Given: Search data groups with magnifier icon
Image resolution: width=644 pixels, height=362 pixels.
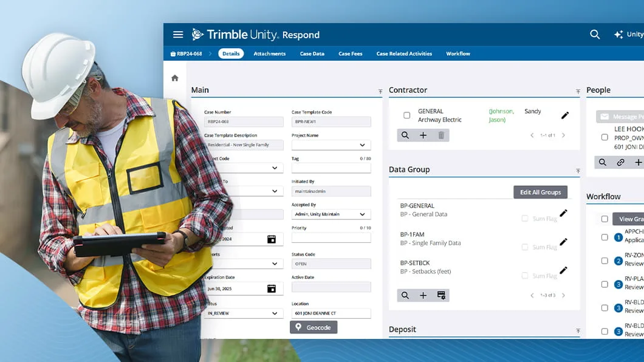Looking at the screenshot, I should pyautogui.click(x=405, y=295).
